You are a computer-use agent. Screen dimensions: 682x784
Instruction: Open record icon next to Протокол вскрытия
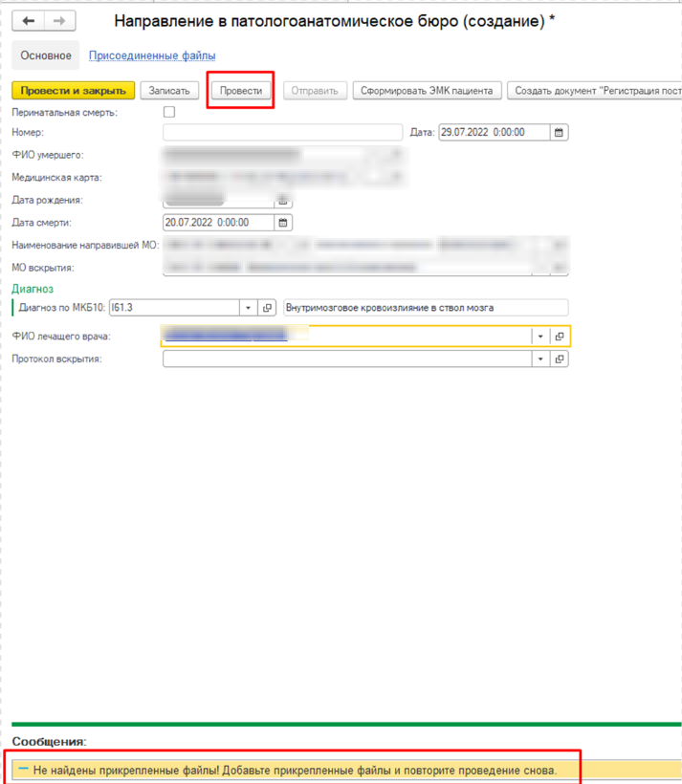560,359
